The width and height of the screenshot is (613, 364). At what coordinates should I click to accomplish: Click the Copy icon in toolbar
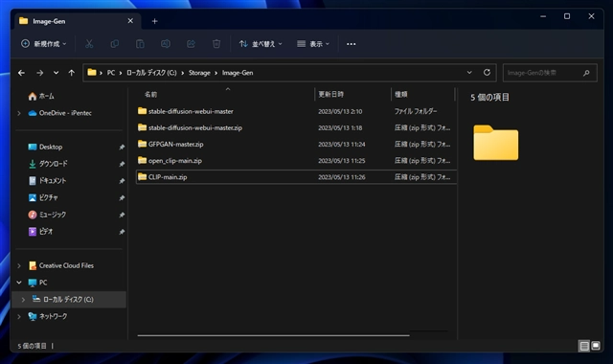[115, 44]
